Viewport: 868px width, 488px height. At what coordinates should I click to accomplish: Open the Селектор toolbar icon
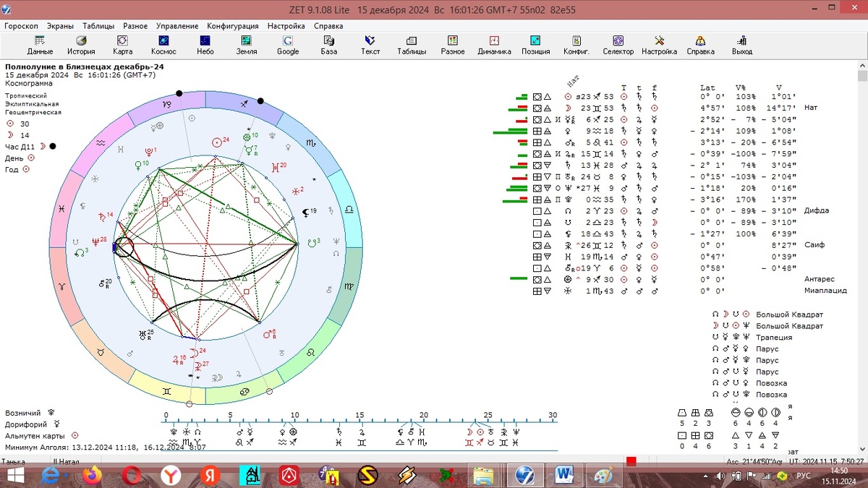click(618, 45)
